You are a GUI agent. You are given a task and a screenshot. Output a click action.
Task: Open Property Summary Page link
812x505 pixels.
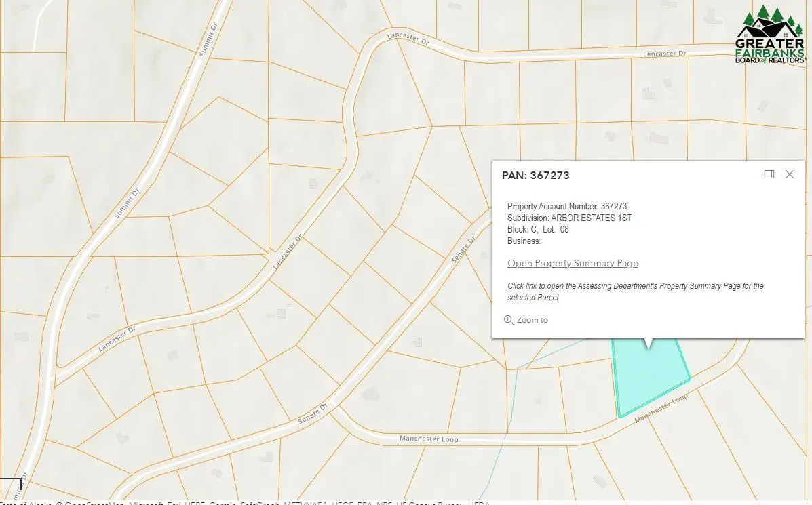[572, 263]
